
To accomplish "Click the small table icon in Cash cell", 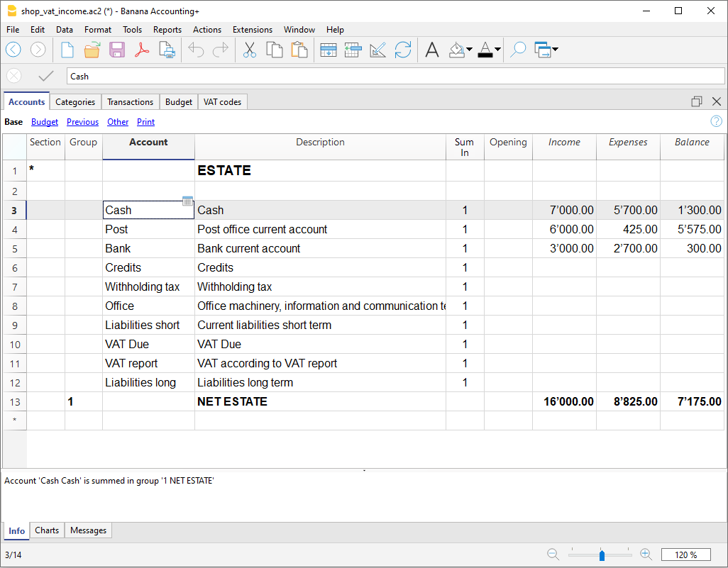I will point(187,201).
